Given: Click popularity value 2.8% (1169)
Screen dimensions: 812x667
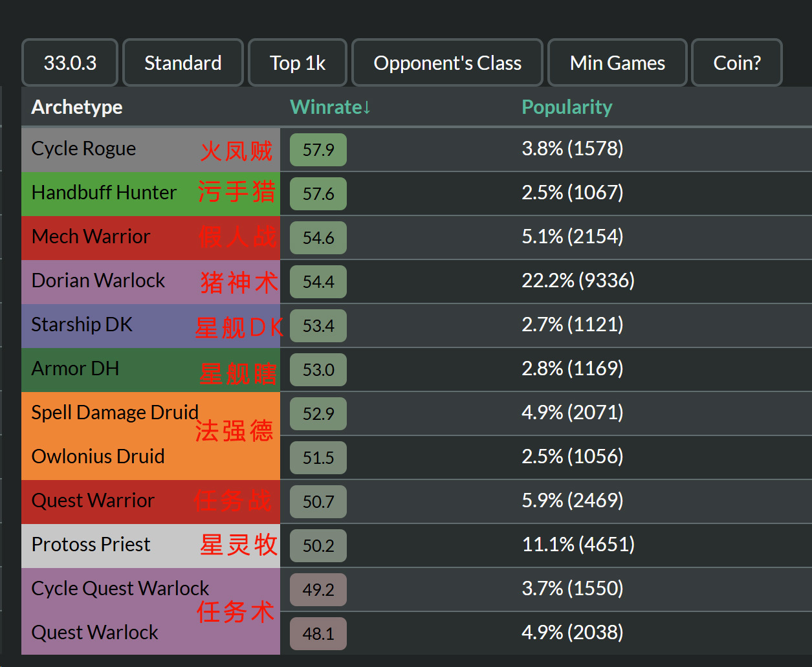Looking at the screenshot, I should pos(573,369).
